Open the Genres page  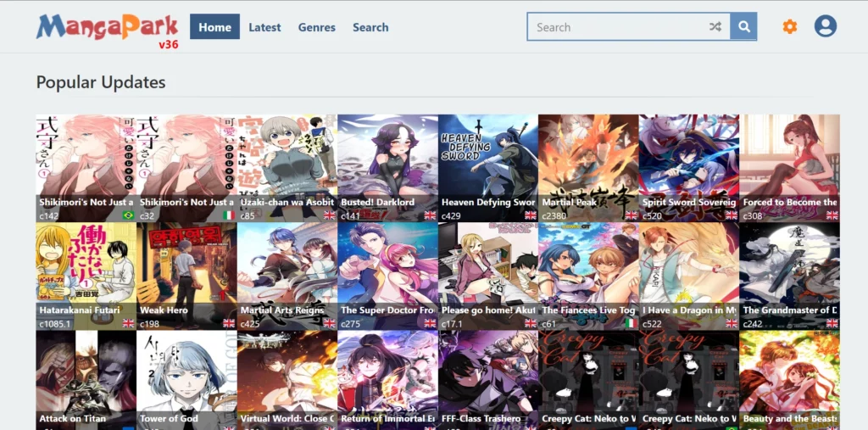click(317, 27)
